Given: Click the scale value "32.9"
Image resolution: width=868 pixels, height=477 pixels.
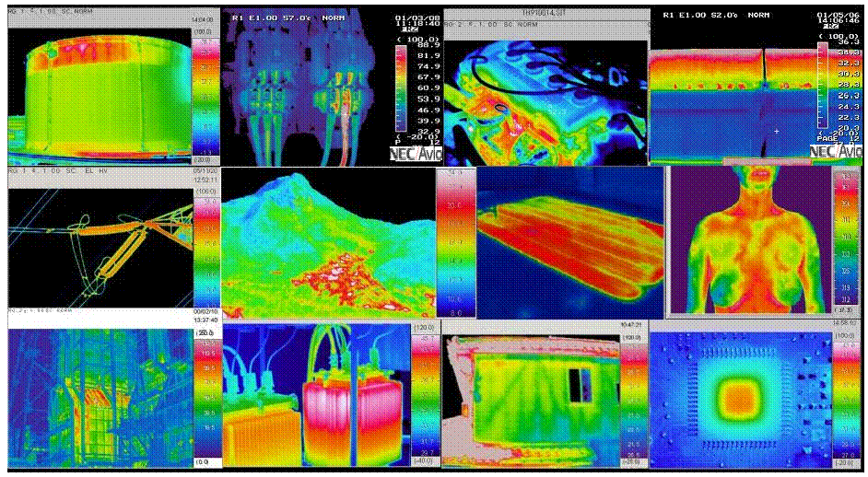Looking at the screenshot, I should [x=428, y=131].
